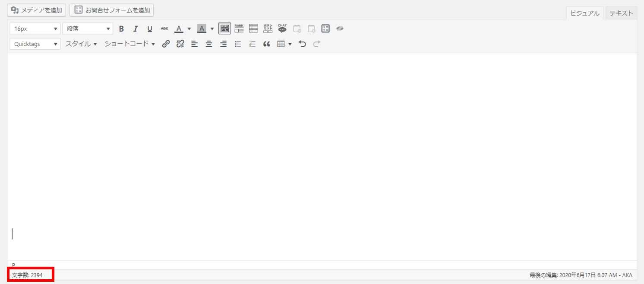This screenshot has height=284, width=644.
Task: Open the ショートコード shortcode menu
Action: 129,44
